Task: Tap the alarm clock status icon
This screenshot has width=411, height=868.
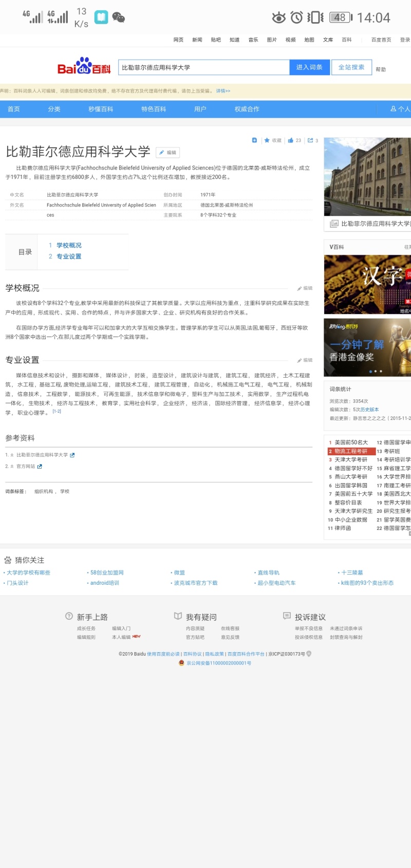Action: 296,17
